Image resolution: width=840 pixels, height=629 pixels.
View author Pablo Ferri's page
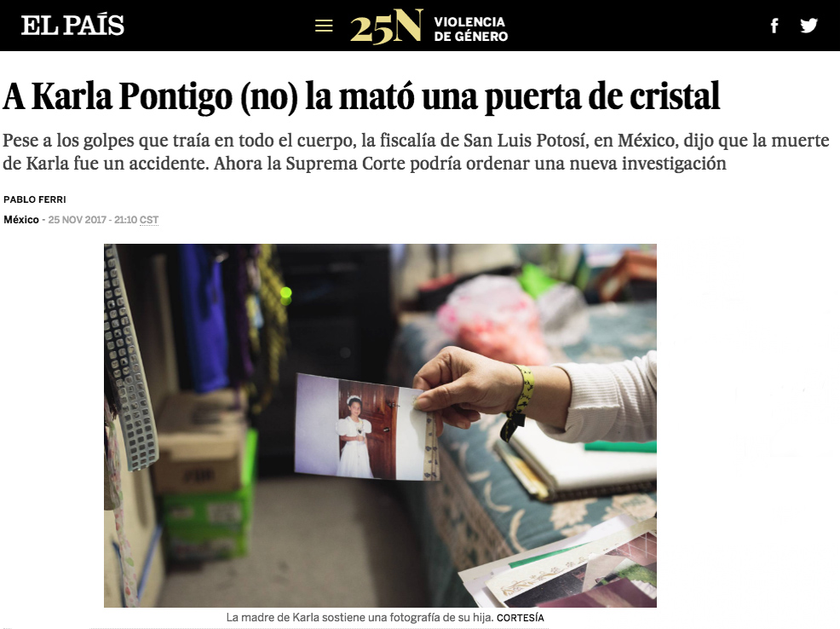click(35, 199)
